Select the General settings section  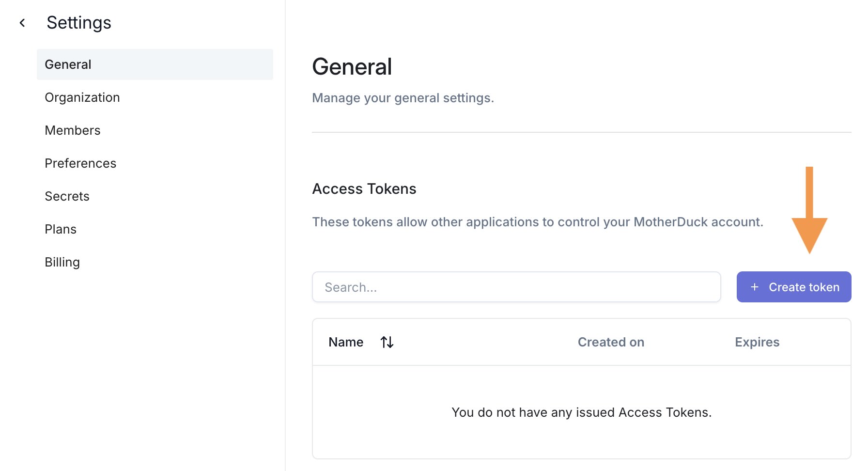[x=68, y=64]
